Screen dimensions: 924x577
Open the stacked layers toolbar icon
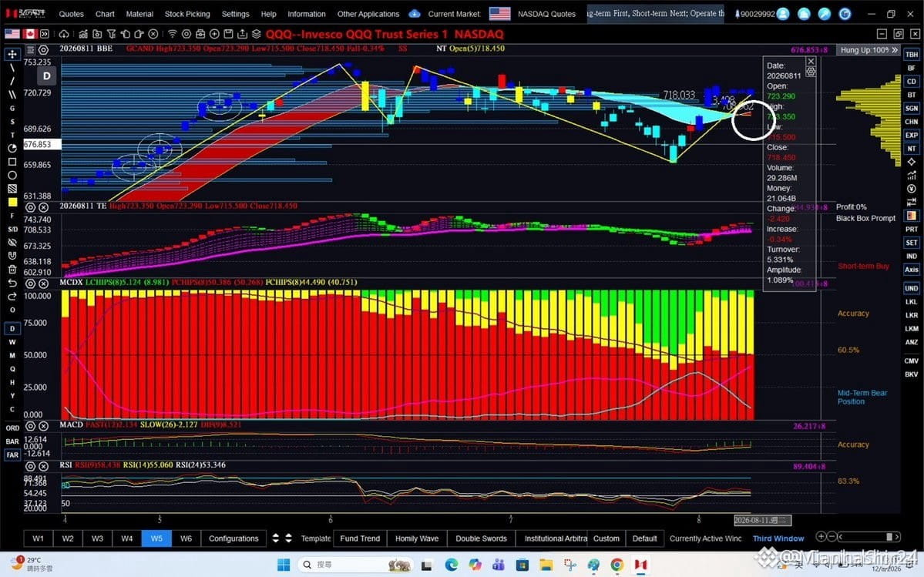click(x=257, y=34)
